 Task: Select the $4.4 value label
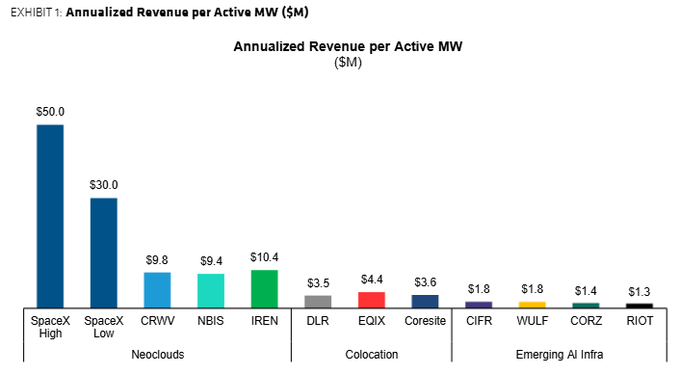click(x=372, y=279)
